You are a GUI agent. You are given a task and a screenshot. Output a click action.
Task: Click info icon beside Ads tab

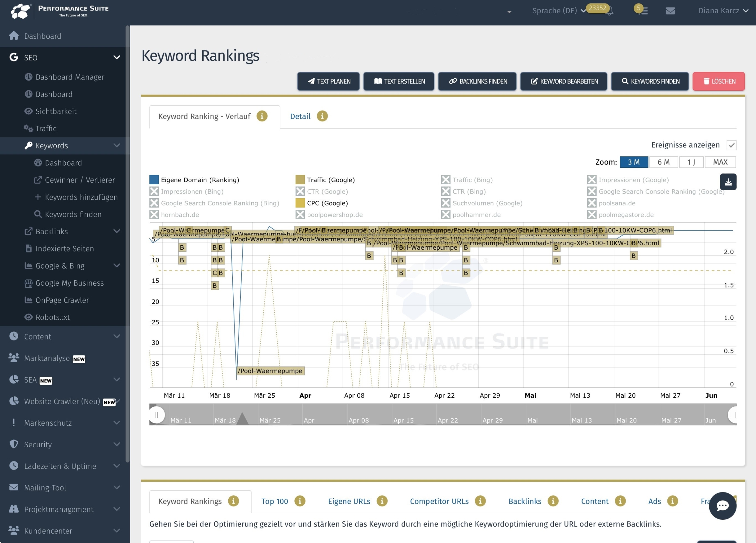673,501
